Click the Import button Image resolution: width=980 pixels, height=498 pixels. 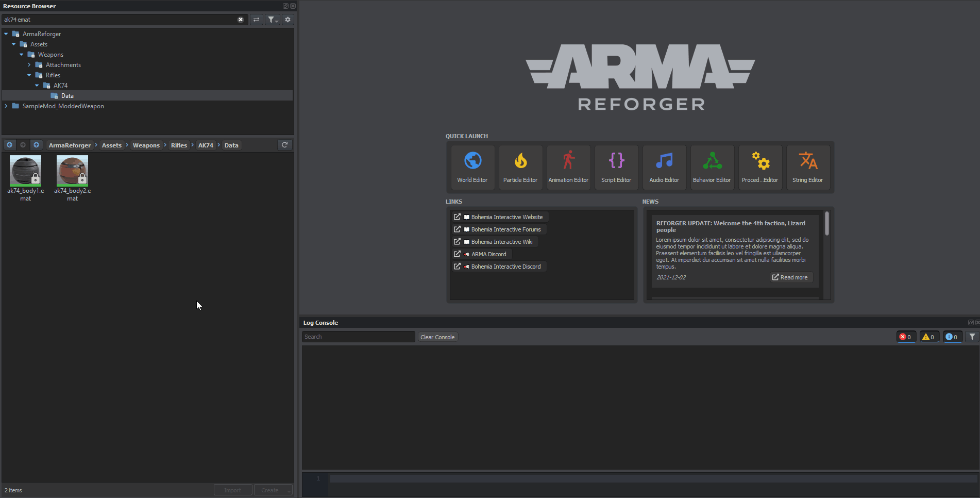233,490
